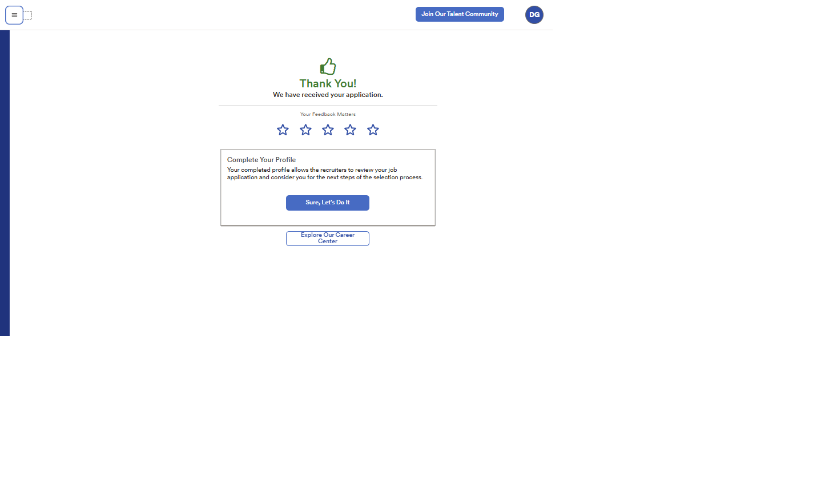Click the Thank You! heading
This screenshot has height=504, width=829.
328,84
